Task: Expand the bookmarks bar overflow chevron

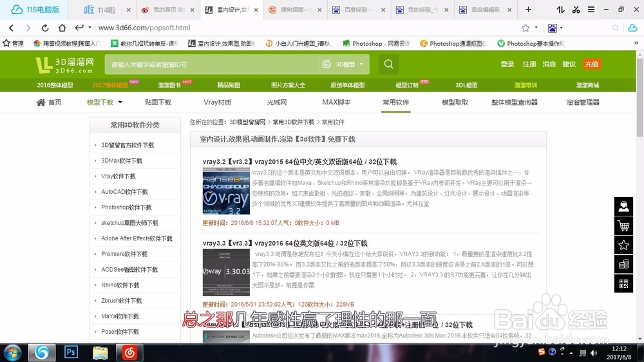Action: coord(636,43)
